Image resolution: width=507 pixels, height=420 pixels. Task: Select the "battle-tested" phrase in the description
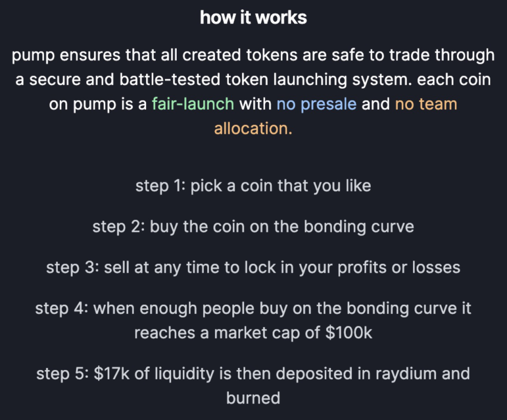tap(170, 80)
